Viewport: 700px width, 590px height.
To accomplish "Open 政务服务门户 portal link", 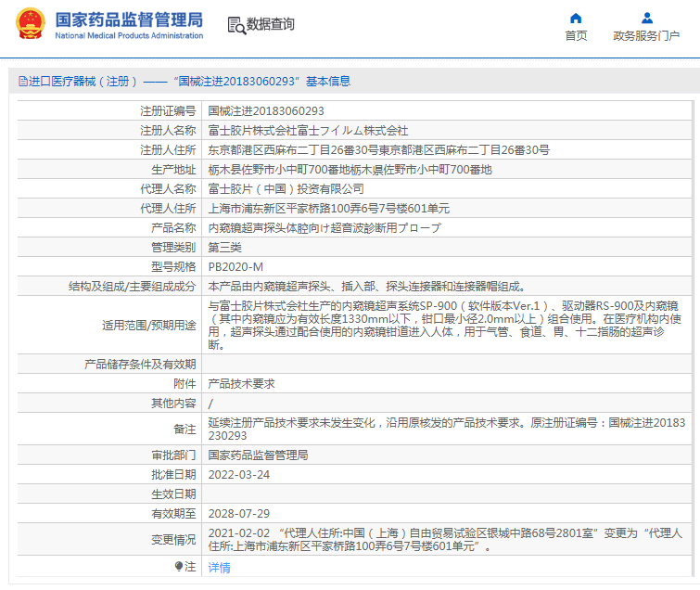I will point(646,36).
